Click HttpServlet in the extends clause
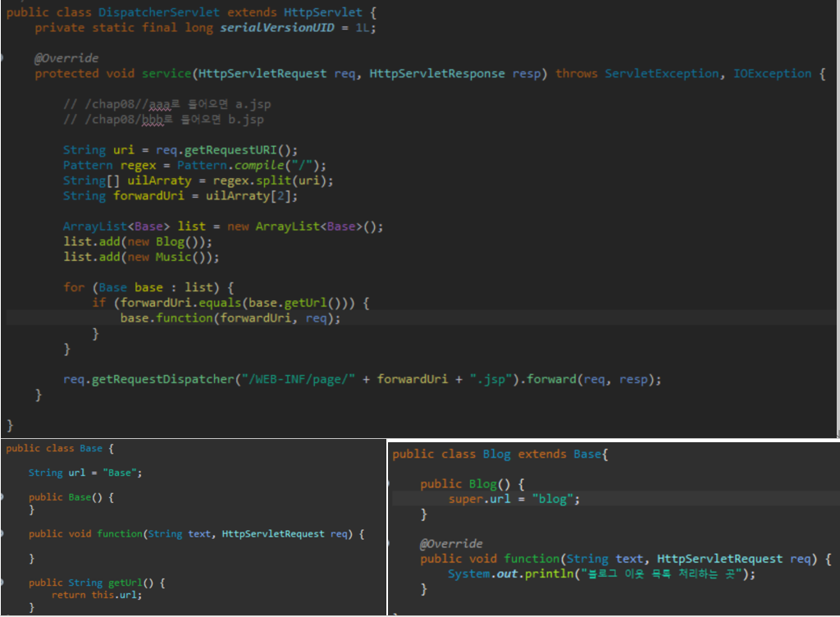840x617 pixels. [323, 12]
